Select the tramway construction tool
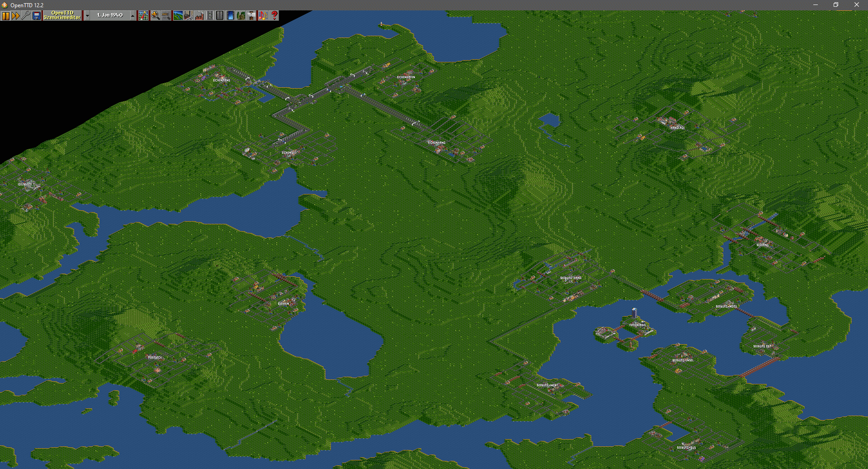Screen dimensions: 868x469 tap(220, 16)
